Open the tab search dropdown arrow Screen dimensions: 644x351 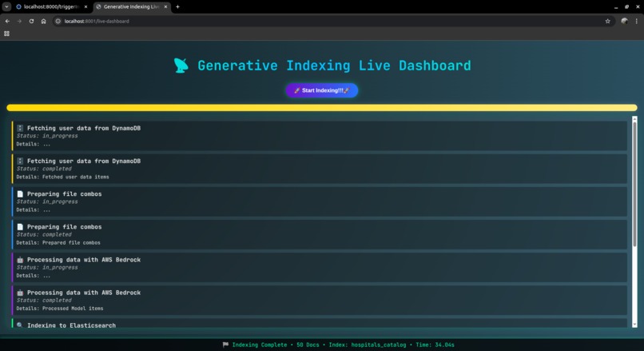[x=6, y=6]
